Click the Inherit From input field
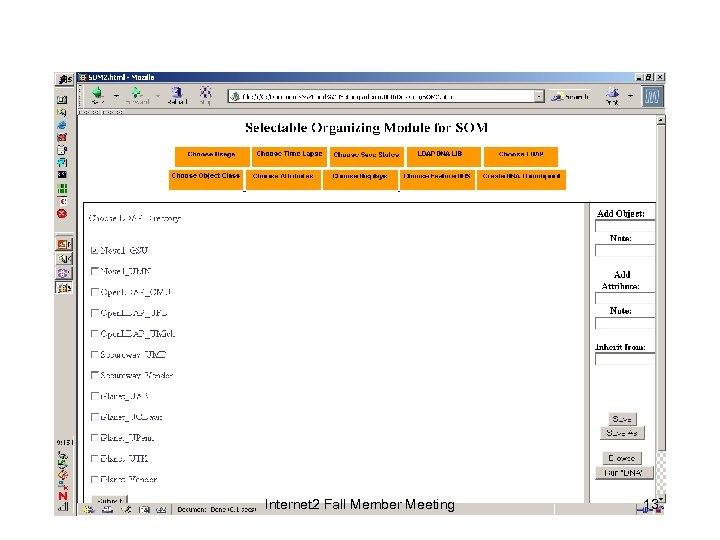The image size is (720, 540). [x=625, y=359]
